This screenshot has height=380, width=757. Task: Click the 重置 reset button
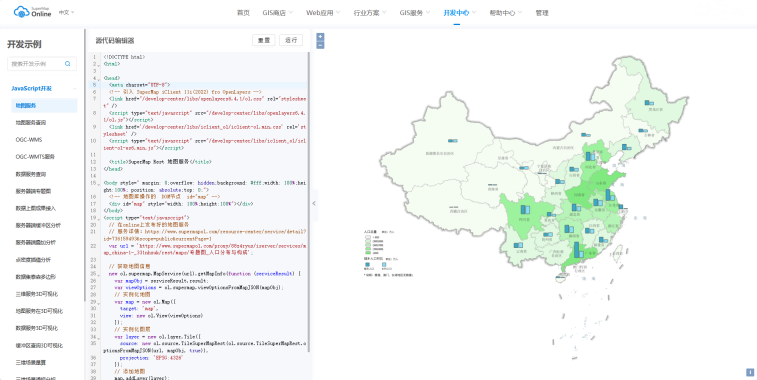264,40
